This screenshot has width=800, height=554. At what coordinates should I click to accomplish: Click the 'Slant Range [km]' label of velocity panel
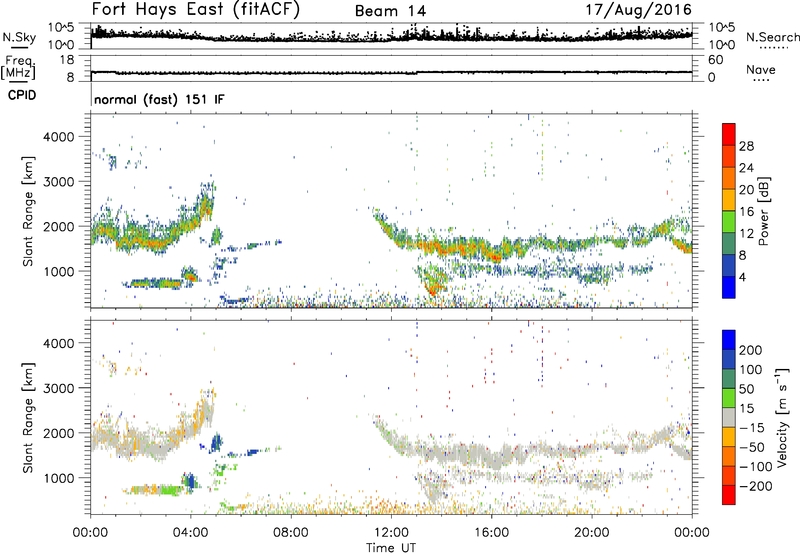coord(28,418)
